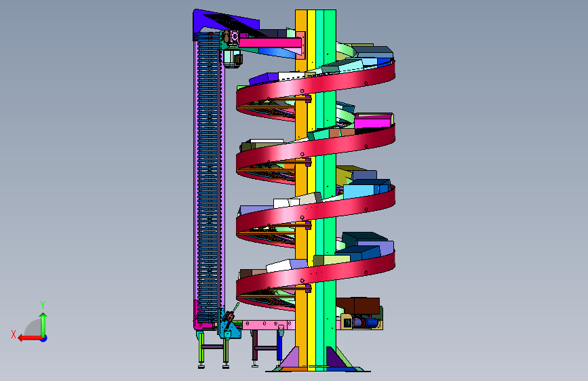Select the dark brown box above the base motor

tap(358, 306)
